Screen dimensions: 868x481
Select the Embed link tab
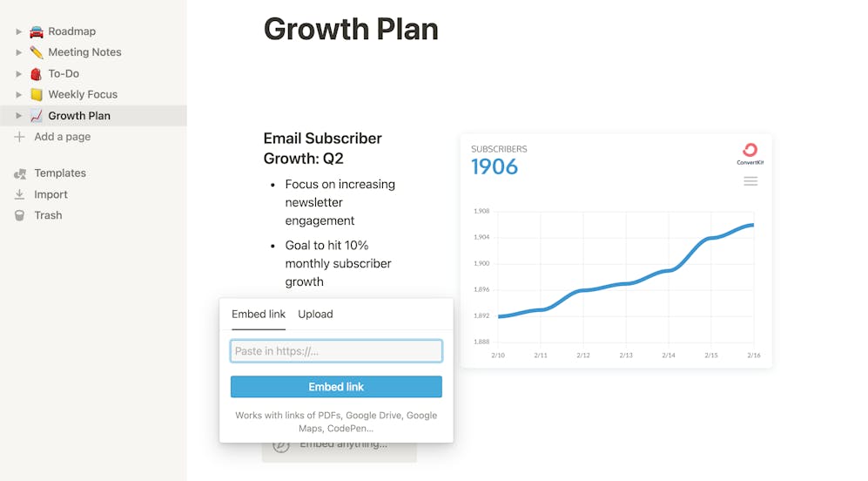pos(259,314)
